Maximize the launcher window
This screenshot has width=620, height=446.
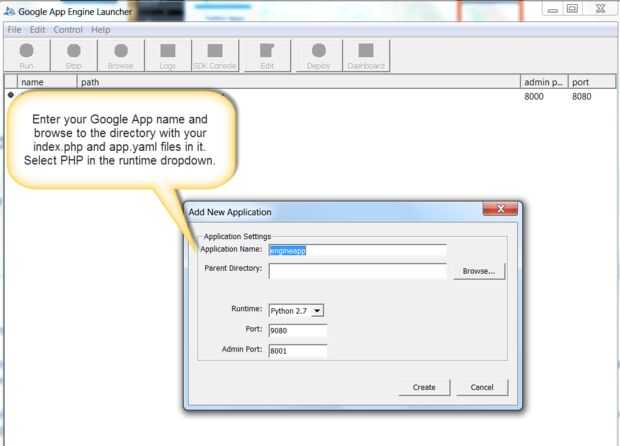pyautogui.click(x=572, y=9)
